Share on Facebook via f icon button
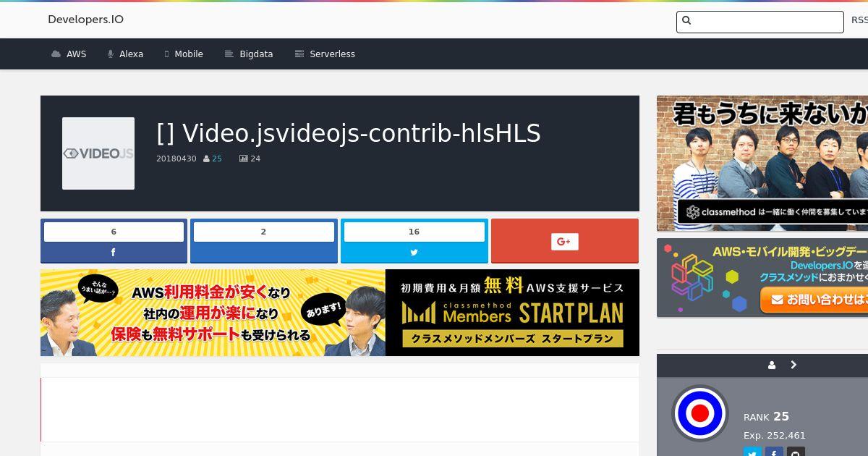 coord(114,253)
